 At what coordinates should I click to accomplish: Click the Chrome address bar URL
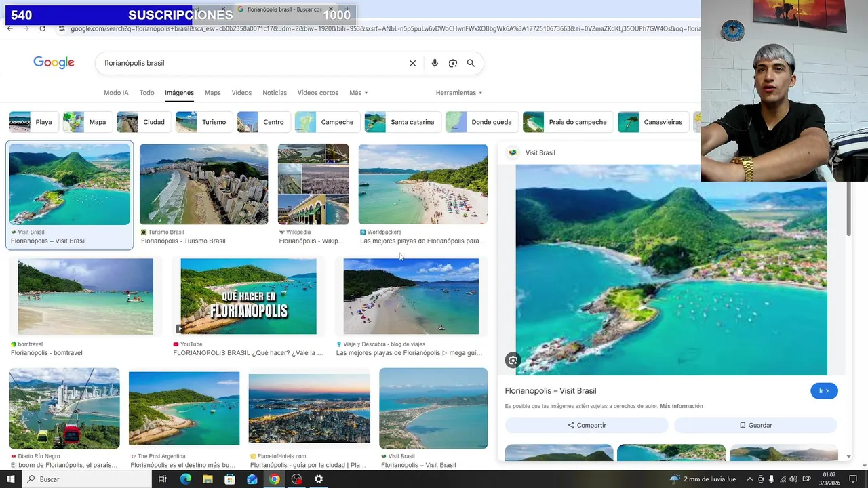pyautogui.click(x=384, y=28)
